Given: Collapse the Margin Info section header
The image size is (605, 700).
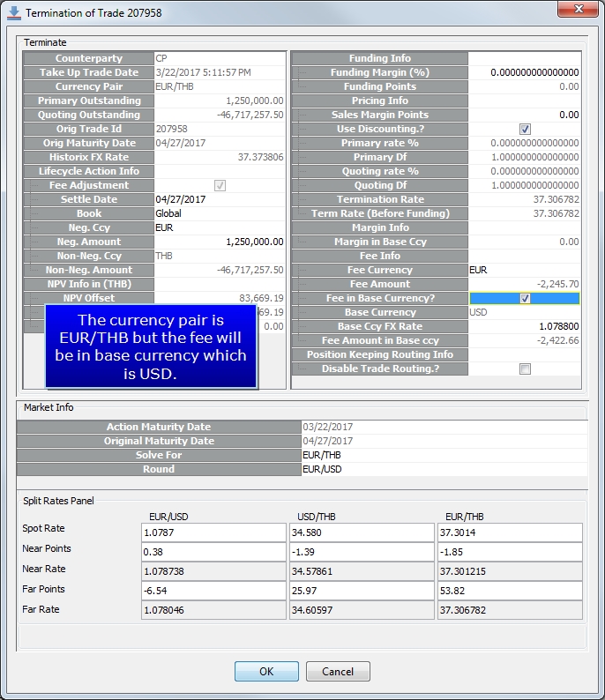Looking at the screenshot, I should click(x=380, y=227).
